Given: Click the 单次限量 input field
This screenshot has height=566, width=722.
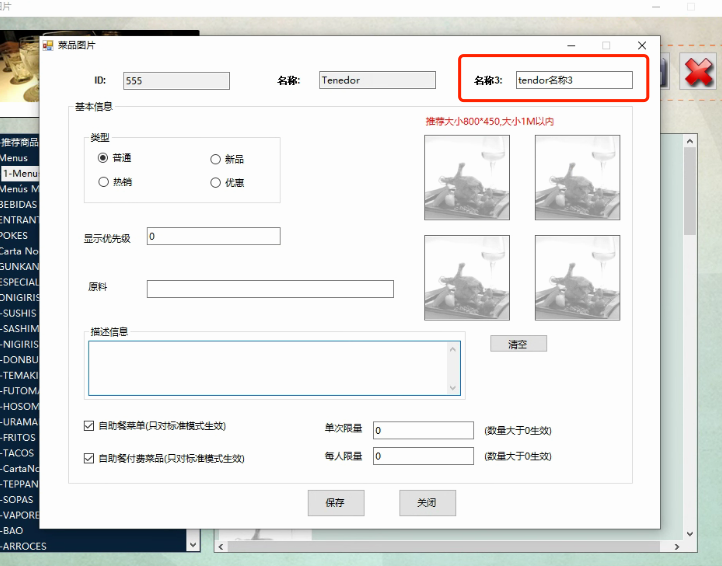Looking at the screenshot, I should 423,430.
